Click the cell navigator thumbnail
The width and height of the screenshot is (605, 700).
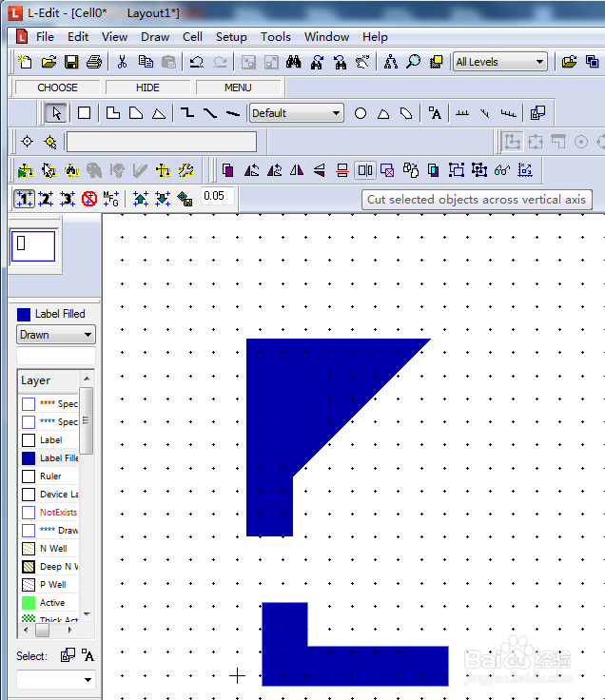33,245
